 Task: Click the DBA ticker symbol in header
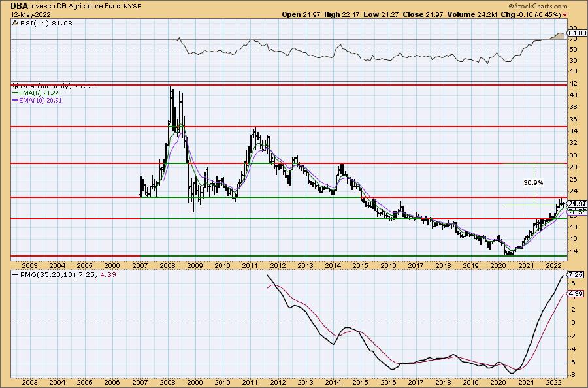[19, 6]
